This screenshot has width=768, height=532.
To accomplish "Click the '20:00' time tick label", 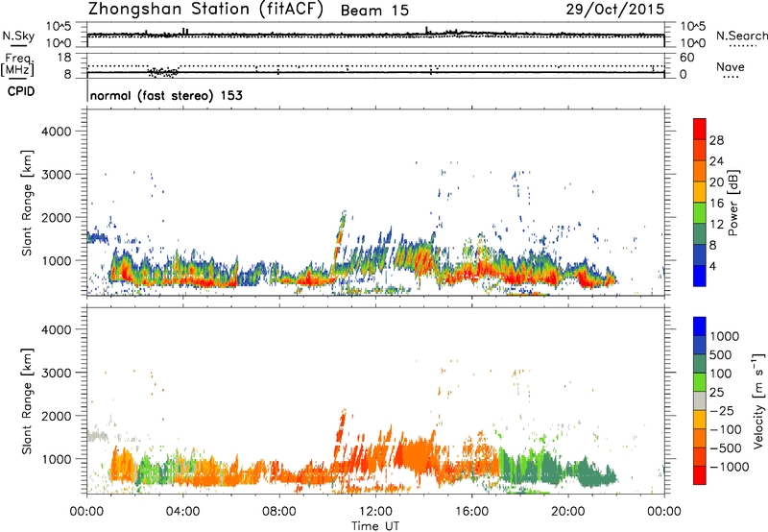I will [x=568, y=512].
